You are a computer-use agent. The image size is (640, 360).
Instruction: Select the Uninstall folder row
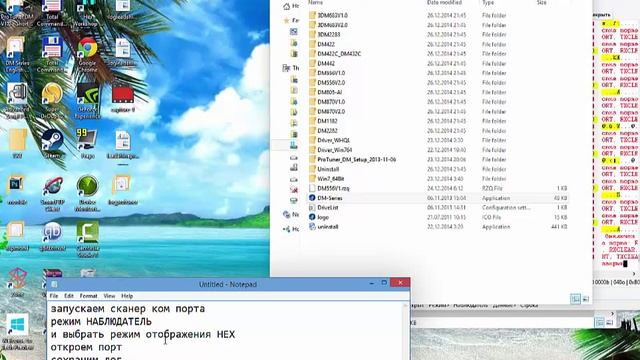(x=438, y=169)
